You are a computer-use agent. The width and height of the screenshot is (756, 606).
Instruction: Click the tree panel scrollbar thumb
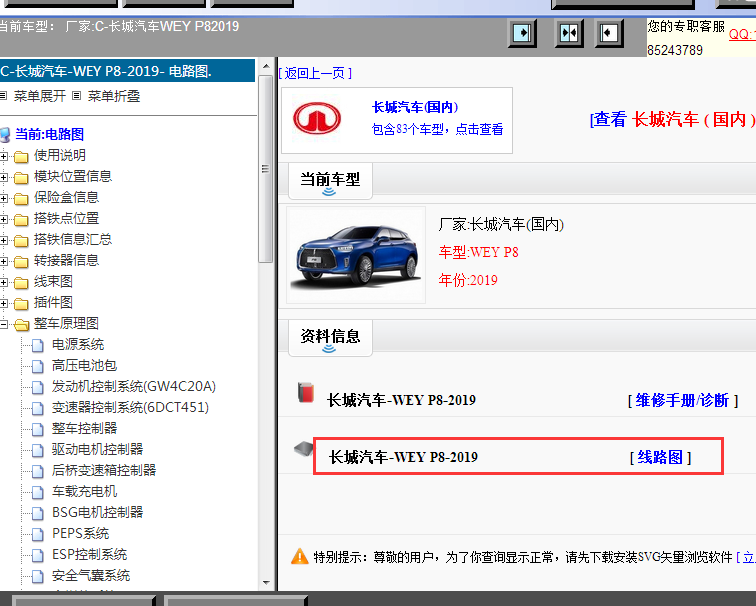click(265, 169)
